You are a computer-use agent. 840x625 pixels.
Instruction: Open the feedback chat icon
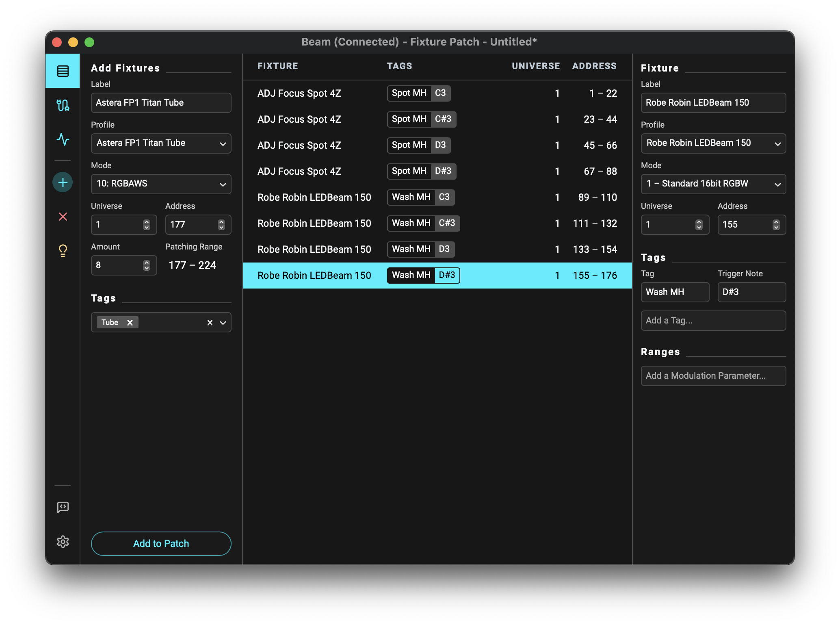click(x=63, y=507)
